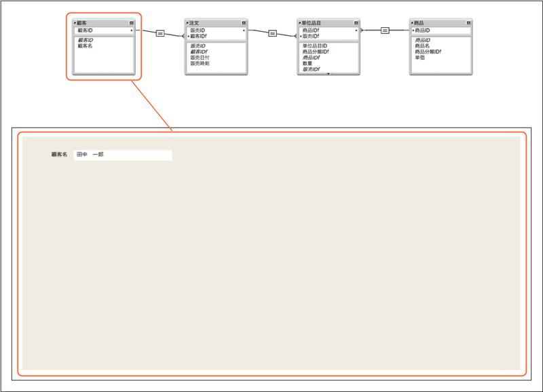Screen dimensions: 543x392
Task: Select 数量 field in the 単位品目 table
Action: pos(307,63)
